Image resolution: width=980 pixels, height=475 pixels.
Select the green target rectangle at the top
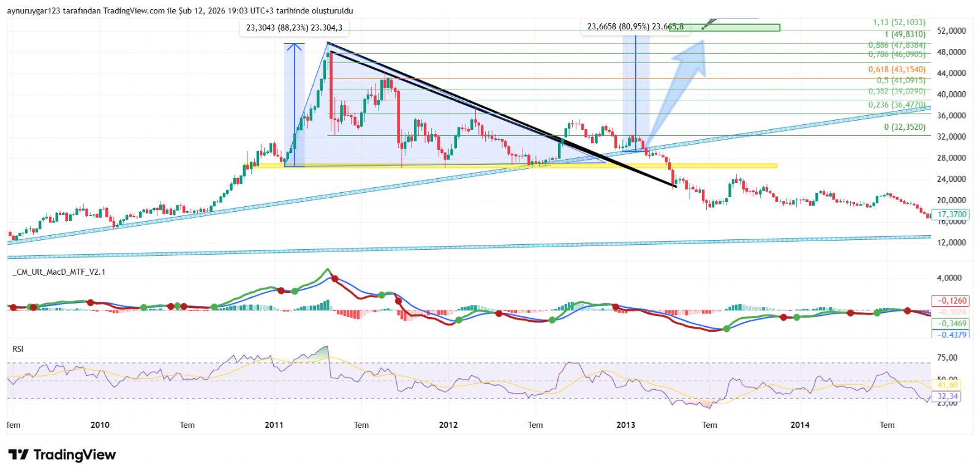(x=741, y=28)
